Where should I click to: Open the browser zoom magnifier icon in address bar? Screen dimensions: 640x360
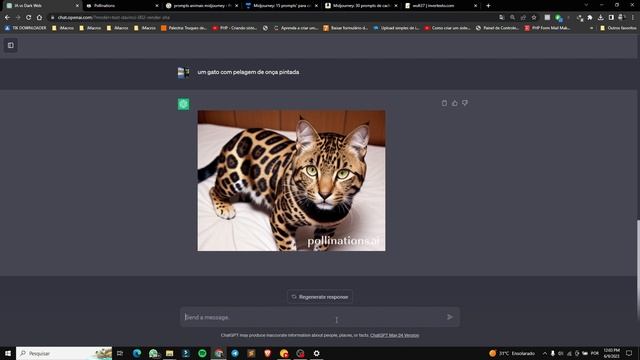click(513, 18)
